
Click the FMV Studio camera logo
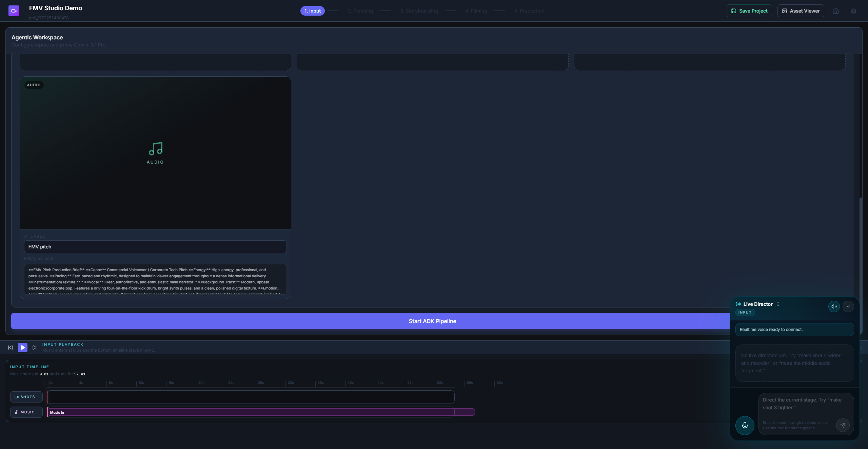click(14, 11)
